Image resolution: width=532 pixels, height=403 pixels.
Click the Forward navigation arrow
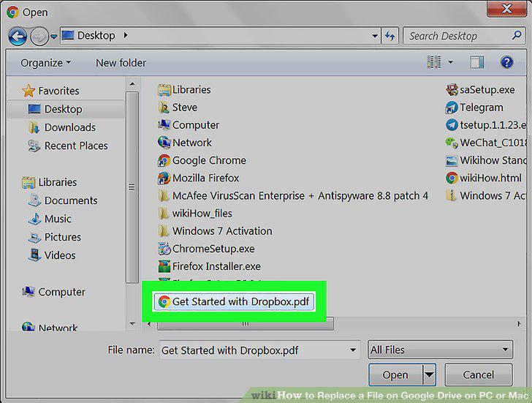coord(39,37)
